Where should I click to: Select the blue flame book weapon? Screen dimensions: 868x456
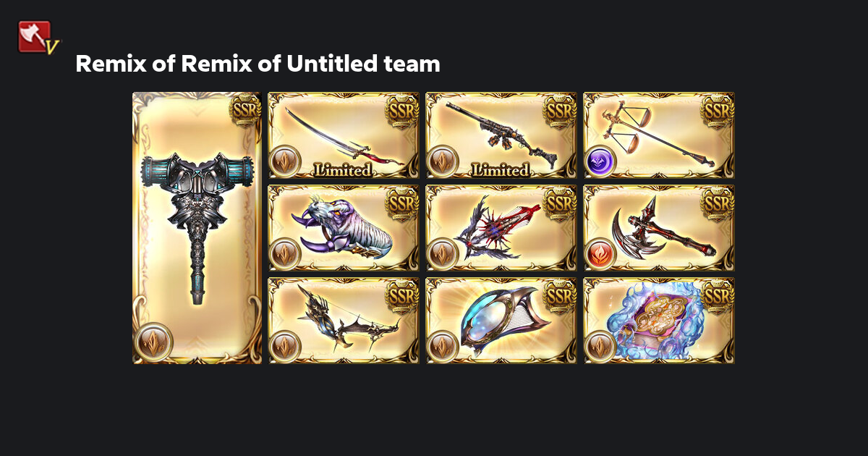pyautogui.click(x=659, y=321)
